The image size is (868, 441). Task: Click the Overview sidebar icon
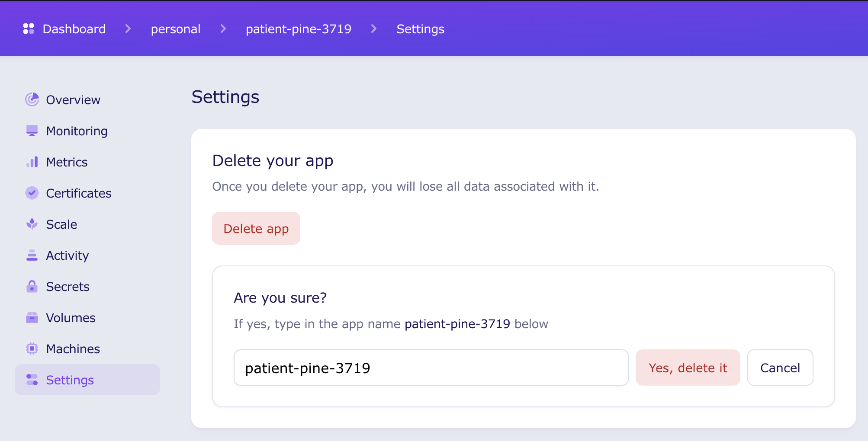pyautogui.click(x=32, y=99)
